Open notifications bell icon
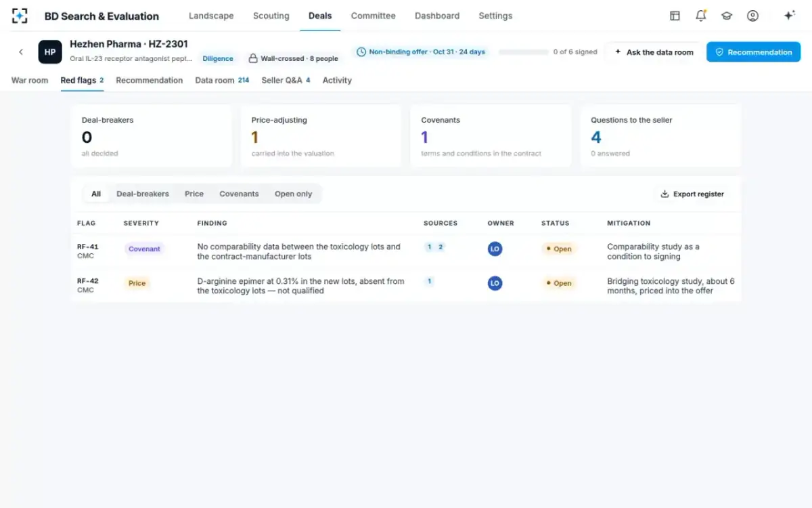Screen dimensions: 812x508 coord(701,16)
